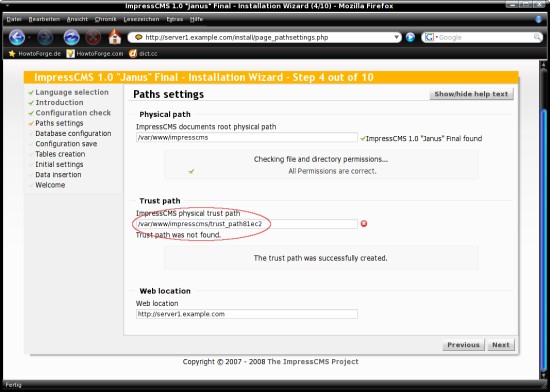Click the Next button
Screen dimensions: 550x392
pyautogui.click(x=501, y=345)
